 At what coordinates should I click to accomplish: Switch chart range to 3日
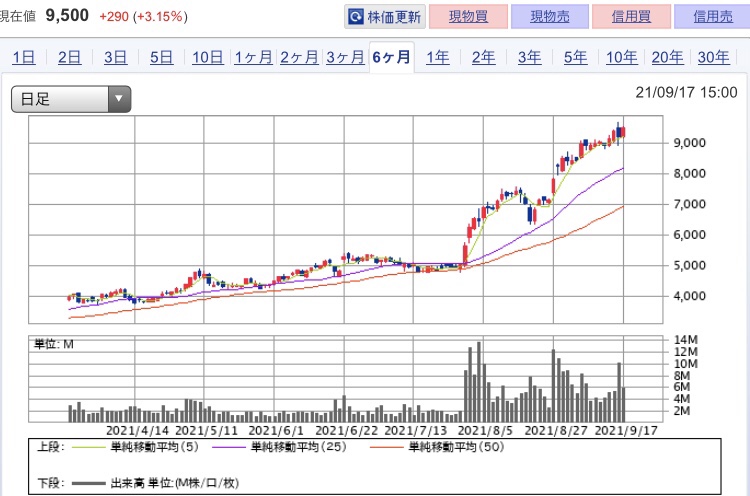pyautogui.click(x=115, y=57)
